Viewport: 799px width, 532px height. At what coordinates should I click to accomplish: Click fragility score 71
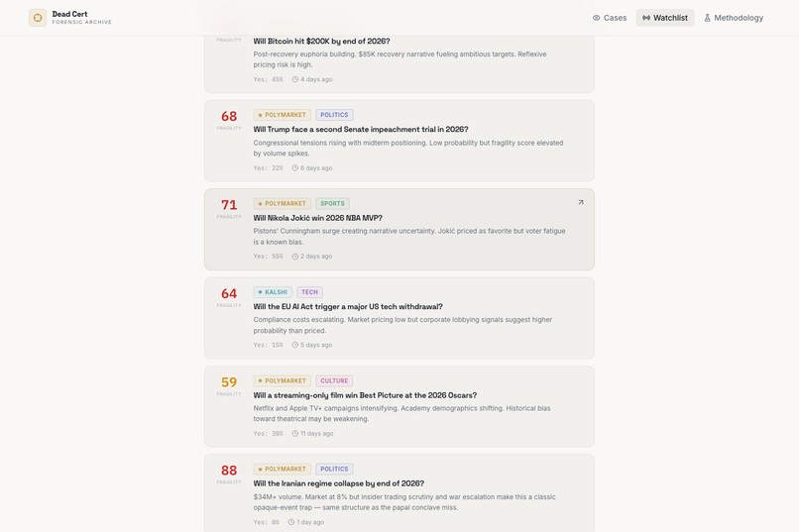[x=229, y=205]
